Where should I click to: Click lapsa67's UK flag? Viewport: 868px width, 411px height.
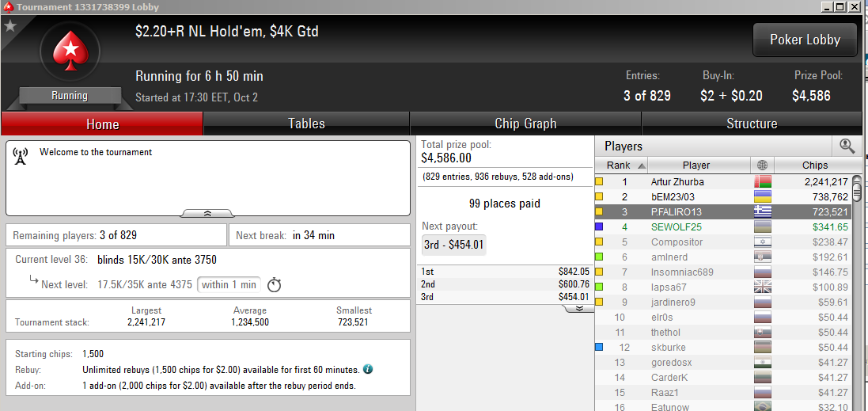tap(762, 287)
